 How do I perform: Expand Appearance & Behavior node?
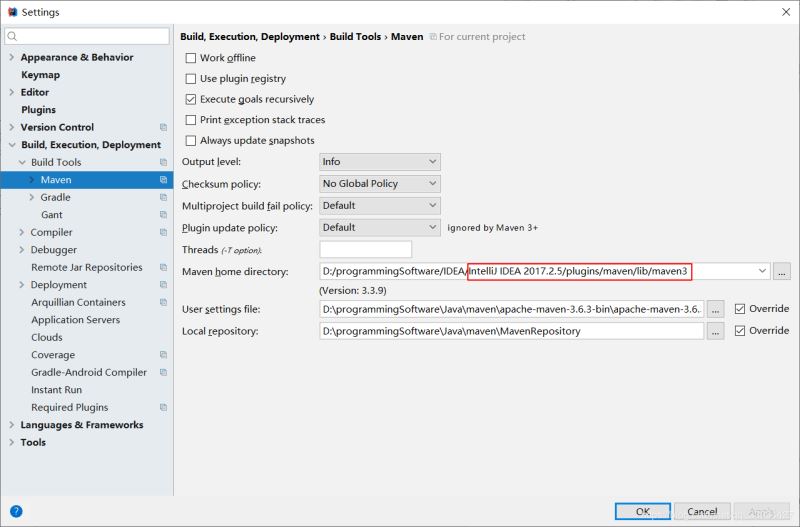pyautogui.click(x=12, y=57)
